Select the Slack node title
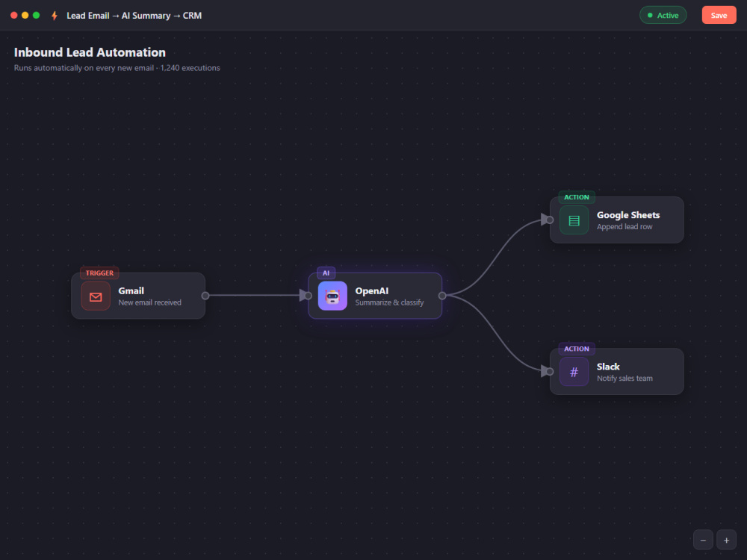 pos(608,367)
